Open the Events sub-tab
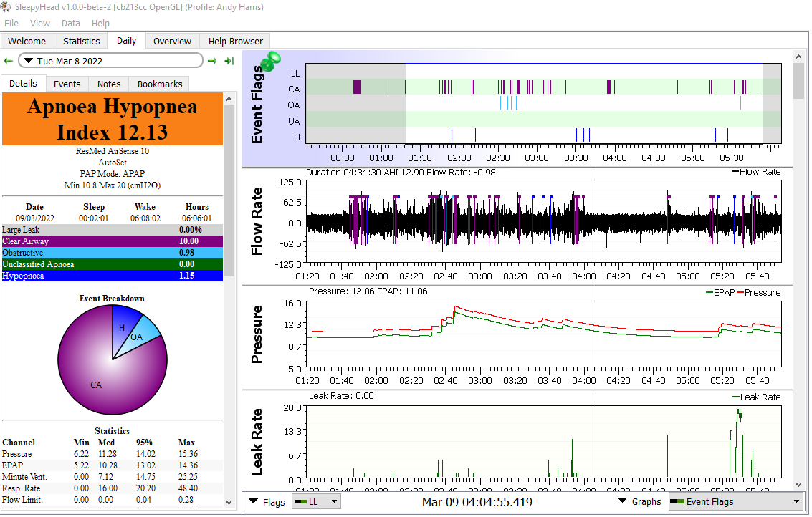The image size is (812, 517). tap(67, 84)
